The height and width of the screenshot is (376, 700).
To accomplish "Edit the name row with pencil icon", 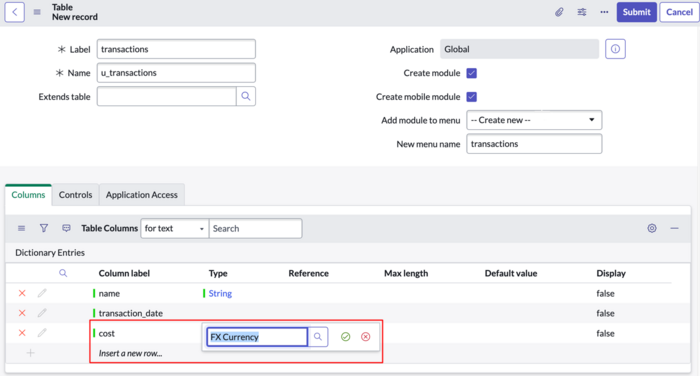I will [x=42, y=293].
